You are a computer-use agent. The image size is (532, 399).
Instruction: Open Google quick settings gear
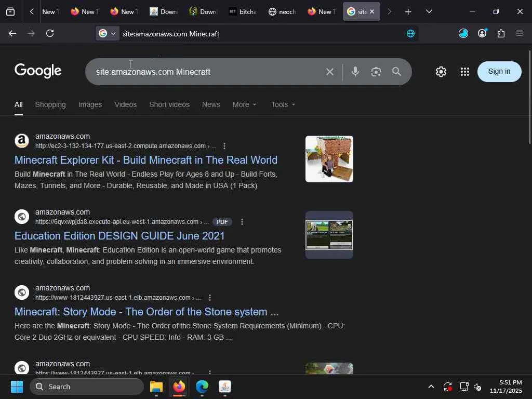coord(441,72)
